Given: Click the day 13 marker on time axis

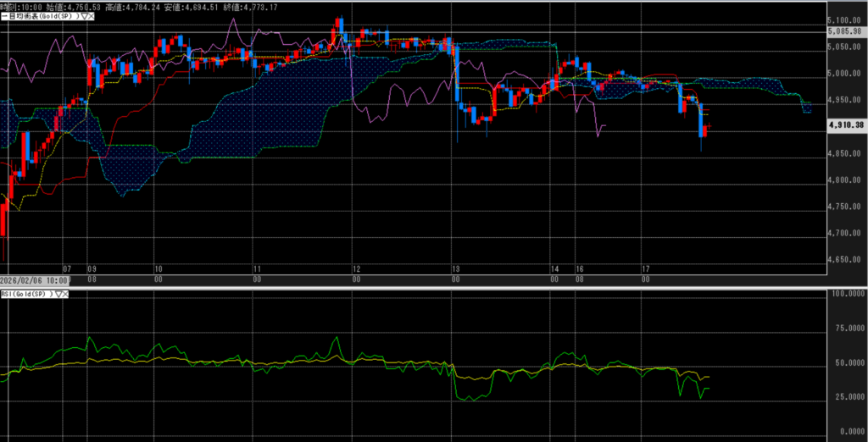Looking at the screenshot, I should tap(455, 268).
